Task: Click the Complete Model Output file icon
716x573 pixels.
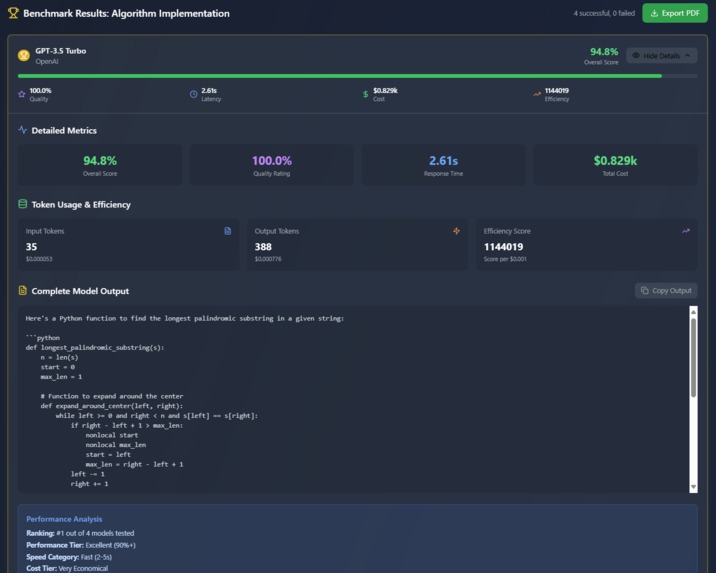Action: [x=22, y=290]
